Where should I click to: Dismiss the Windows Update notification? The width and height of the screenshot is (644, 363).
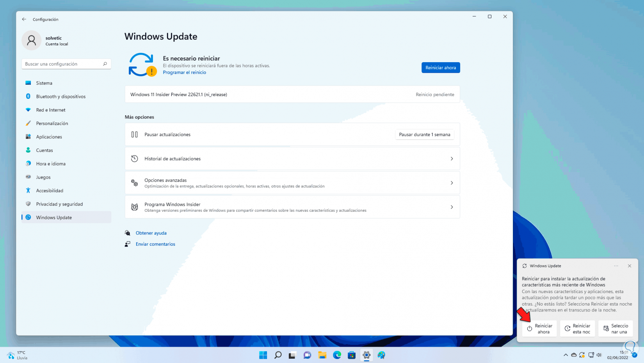pyautogui.click(x=630, y=266)
